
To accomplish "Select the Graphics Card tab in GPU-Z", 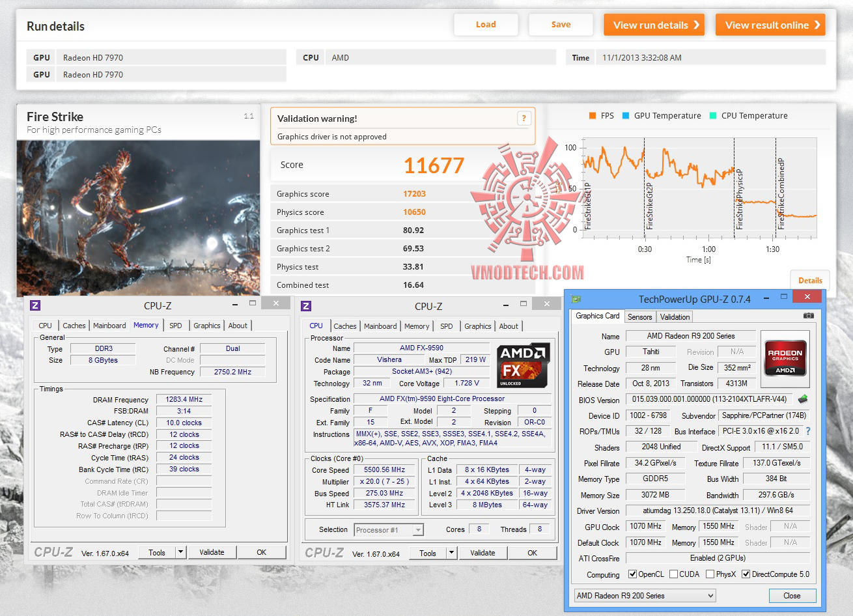I will (598, 316).
